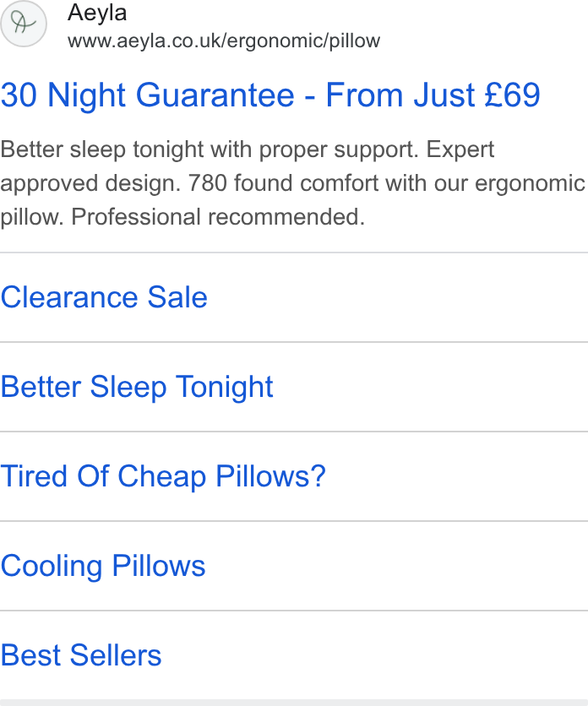
Task: Click the word 'Guarantee' in the headline
Action: click(x=215, y=95)
